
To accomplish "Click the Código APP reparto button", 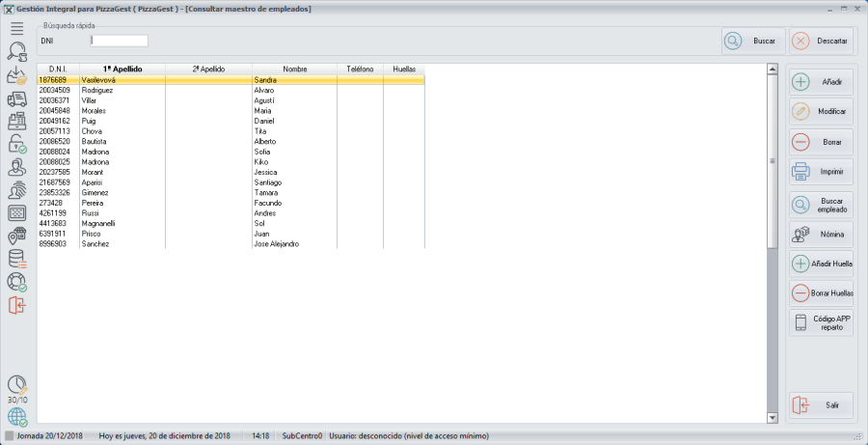I will 821,322.
